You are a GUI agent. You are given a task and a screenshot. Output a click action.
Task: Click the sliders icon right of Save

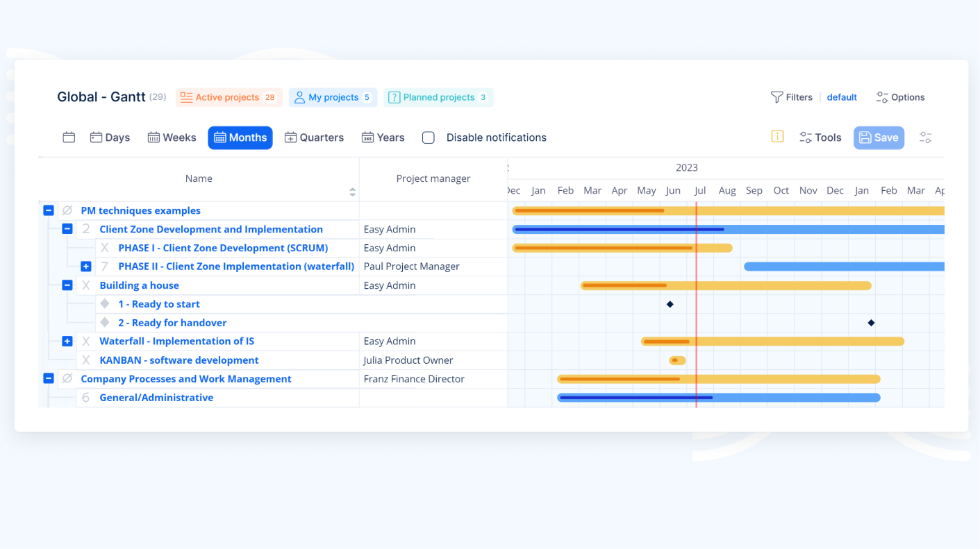[x=925, y=137]
